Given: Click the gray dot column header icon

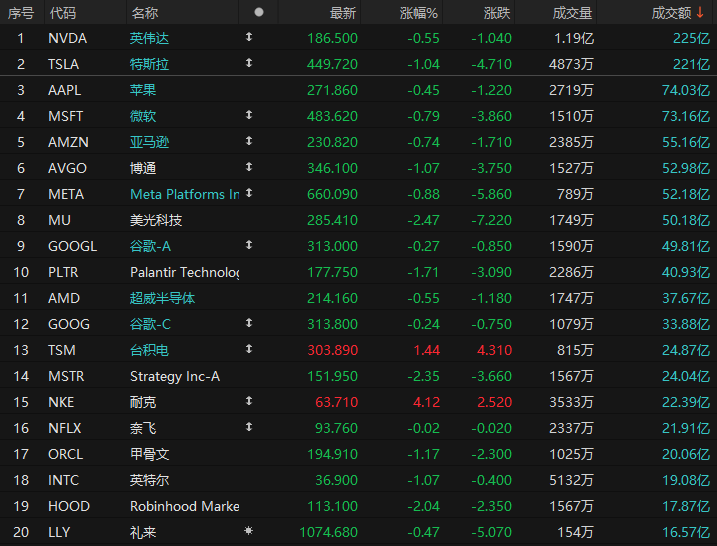Looking at the screenshot, I should [259, 12].
